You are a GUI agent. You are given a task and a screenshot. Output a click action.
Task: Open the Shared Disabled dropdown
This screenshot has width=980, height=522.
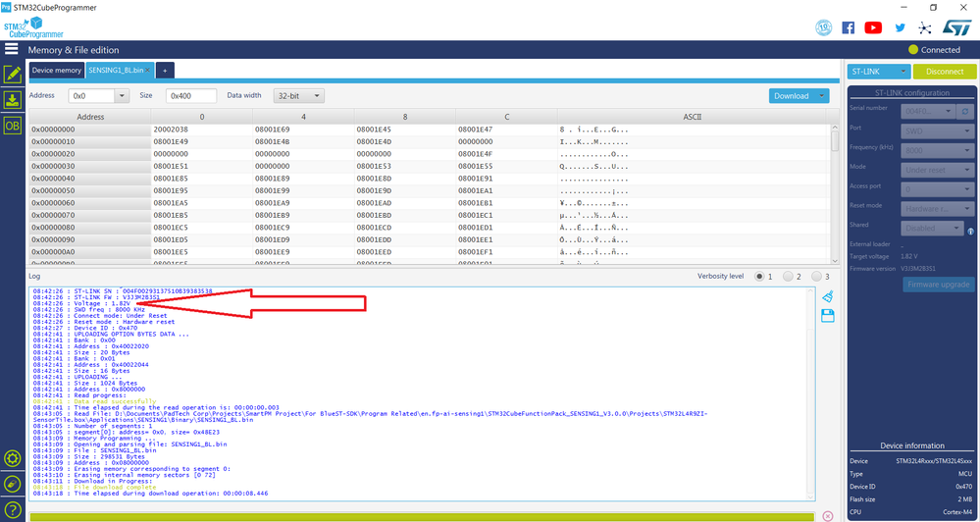[x=933, y=229]
